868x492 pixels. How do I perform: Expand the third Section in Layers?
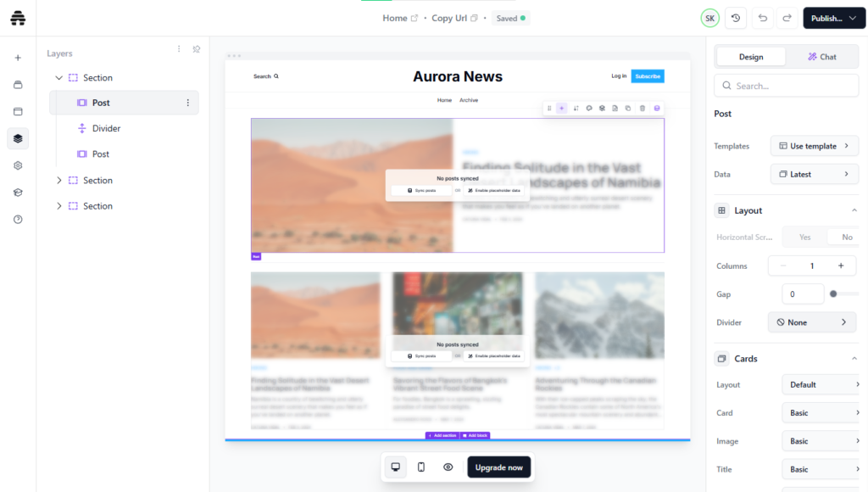pyautogui.click(x=58, y=206)
